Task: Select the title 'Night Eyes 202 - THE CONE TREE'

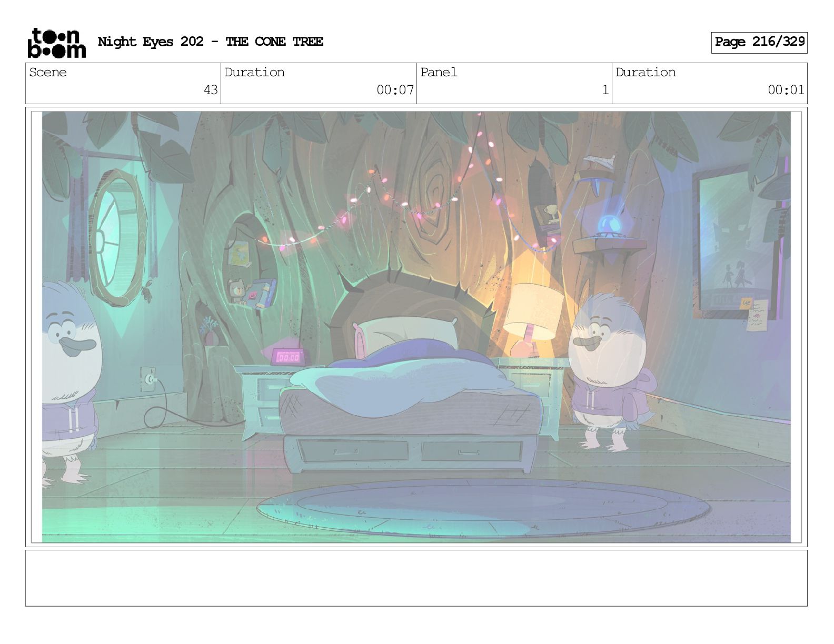Action: click(211, 42)
